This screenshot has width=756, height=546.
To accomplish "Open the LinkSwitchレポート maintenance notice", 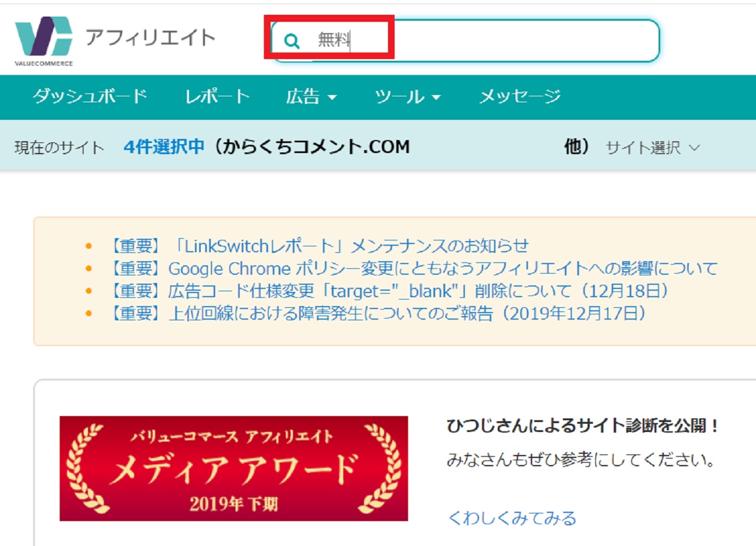I will click(318, 245).
